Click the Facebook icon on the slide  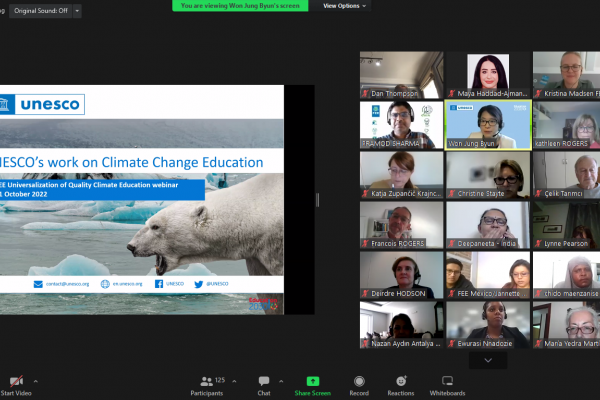click(159, 284)
